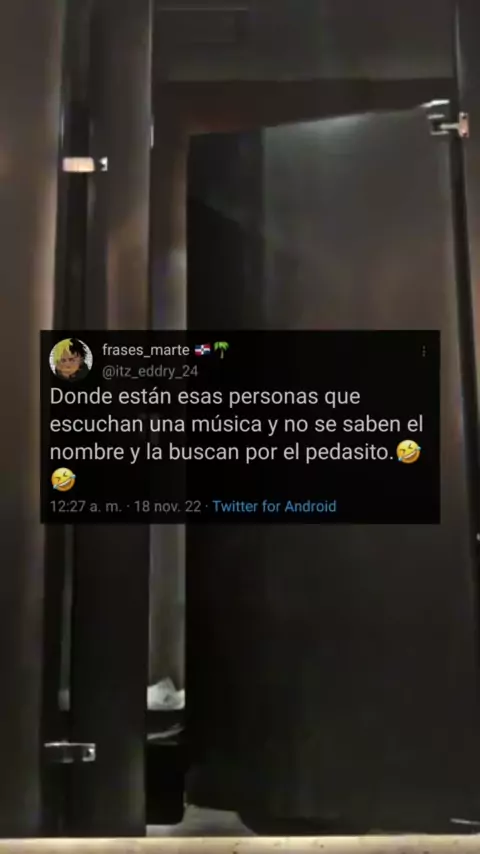Tap the metal hinge at the door's top

point(447,117)
